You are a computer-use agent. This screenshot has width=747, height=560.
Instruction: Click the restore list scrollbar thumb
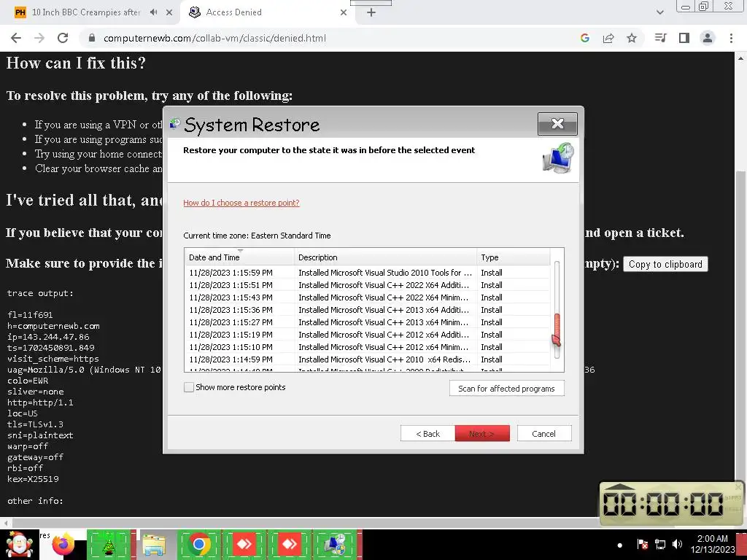tap(557, 330)
